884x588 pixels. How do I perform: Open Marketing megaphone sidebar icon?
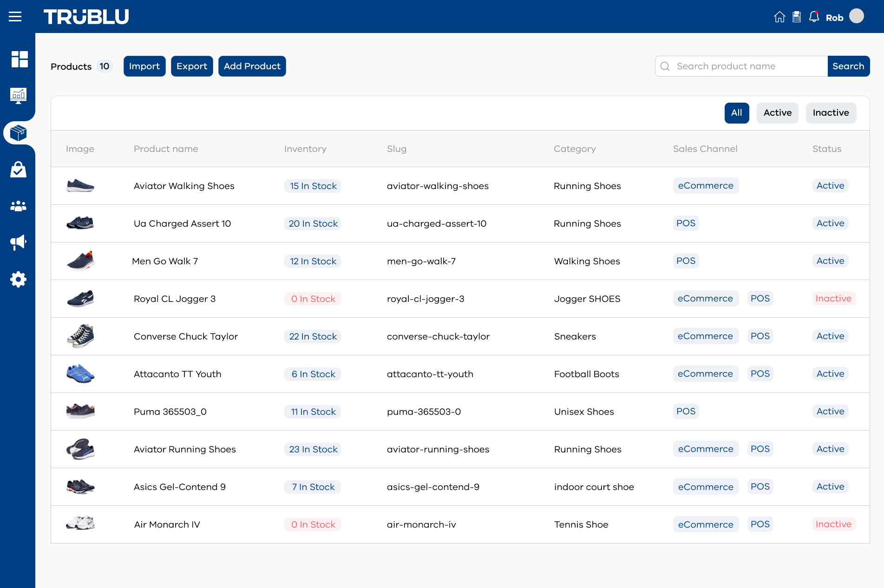19,242
